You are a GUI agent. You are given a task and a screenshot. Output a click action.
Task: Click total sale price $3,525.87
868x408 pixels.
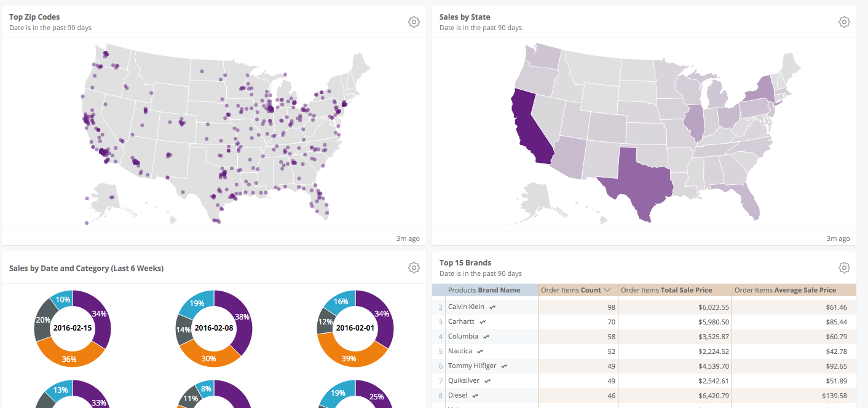[714, 337]
